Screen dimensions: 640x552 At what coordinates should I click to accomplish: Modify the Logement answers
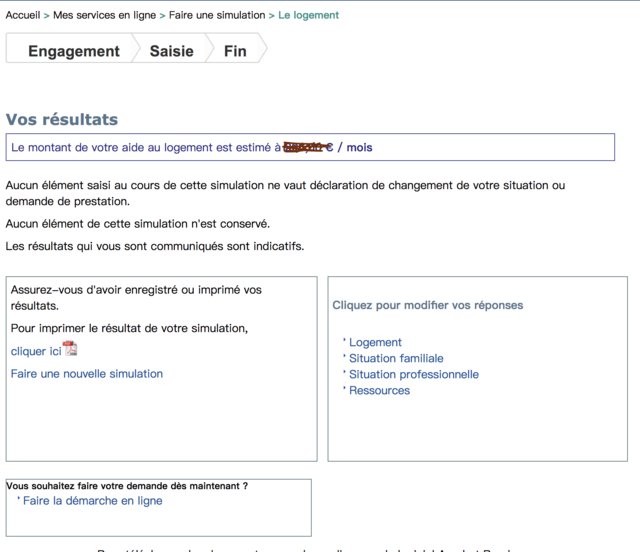tap(375, 342)
